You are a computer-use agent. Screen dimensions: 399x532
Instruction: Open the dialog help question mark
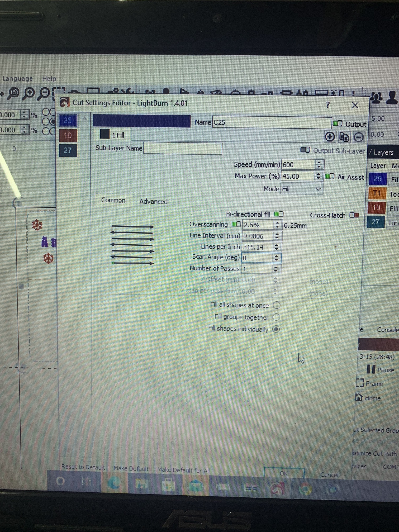tap(328, 105)
